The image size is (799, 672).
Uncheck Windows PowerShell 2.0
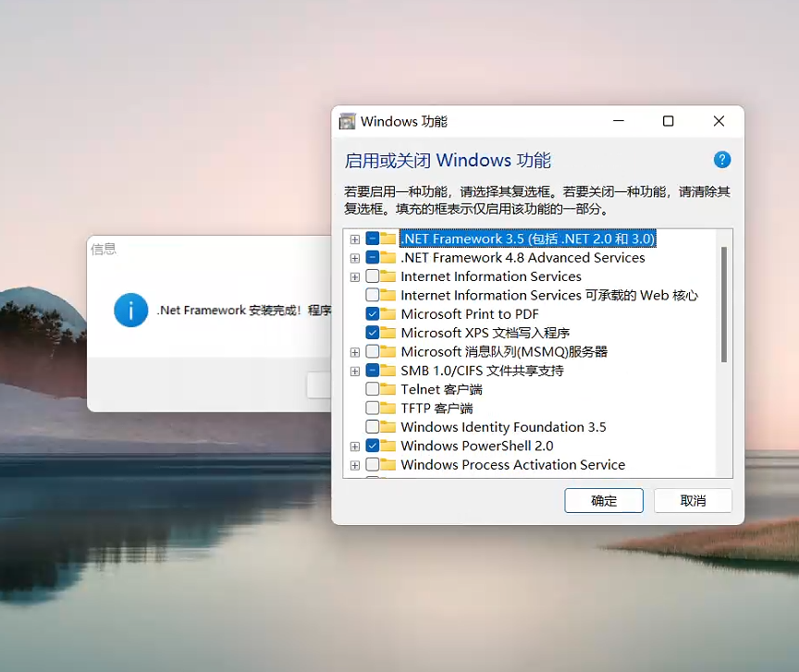pyautogui.click(x=373, y=446)
